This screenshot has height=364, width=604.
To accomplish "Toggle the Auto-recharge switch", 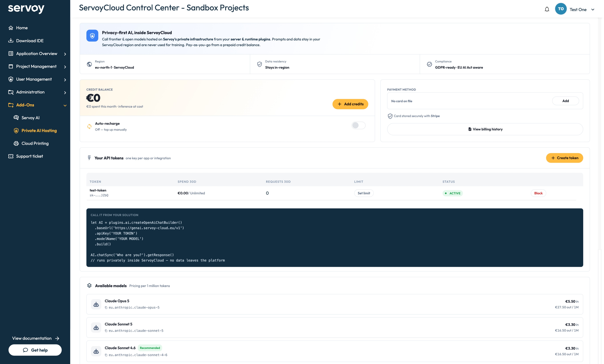I will point(358,125).
